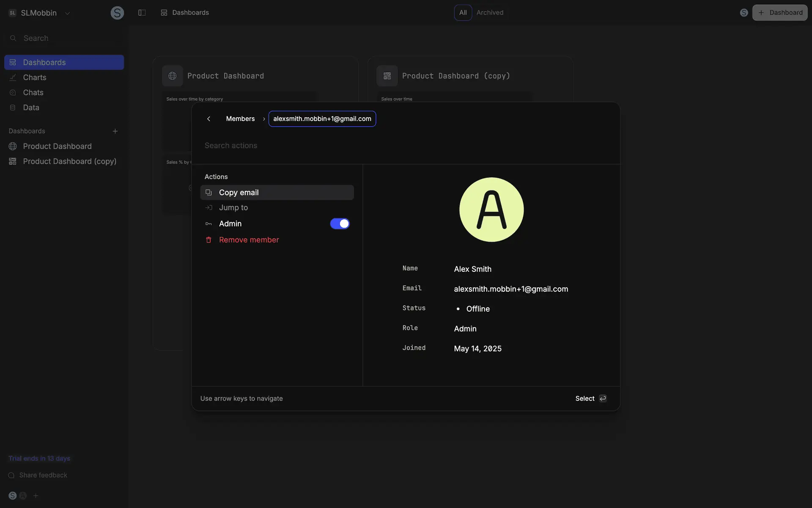Click the Chats icon in sidebar
The height and width of the screenshot is (508, 812).
[13, 93]
